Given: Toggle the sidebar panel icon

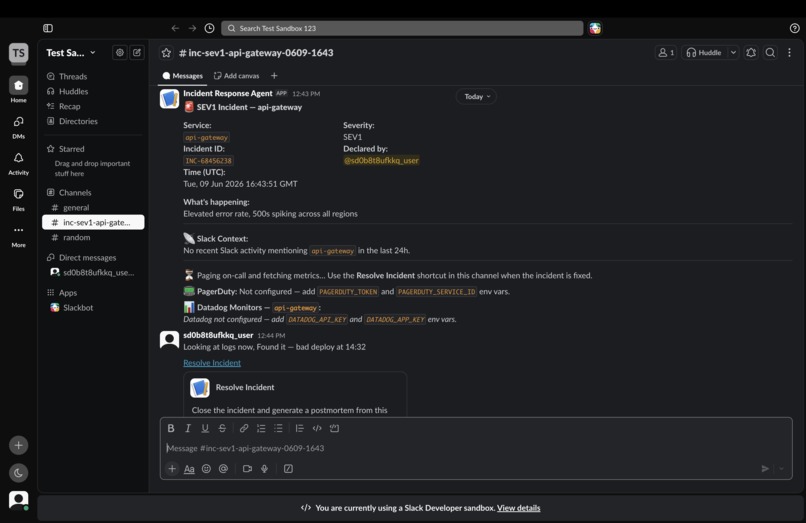Looking at the screenshot, I should click(x=48, y=28).
